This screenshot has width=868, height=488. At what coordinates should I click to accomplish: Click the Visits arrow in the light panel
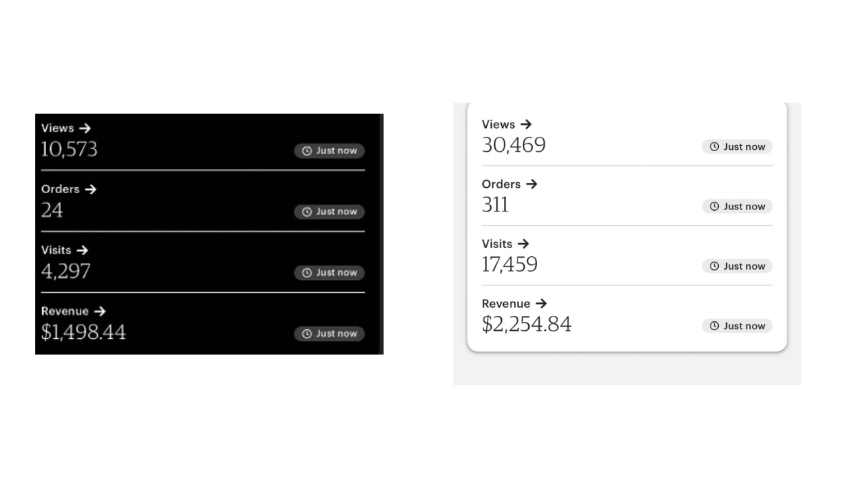[x=523, y=244]
